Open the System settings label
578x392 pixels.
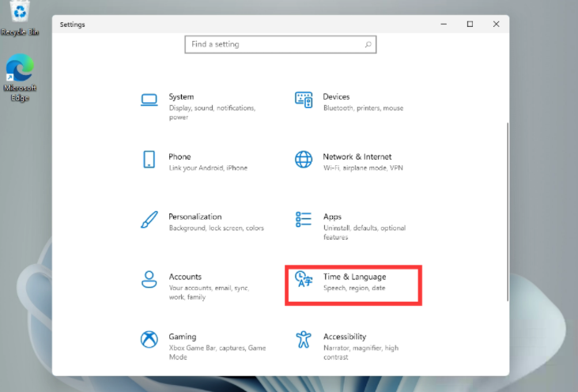point(181,97)
